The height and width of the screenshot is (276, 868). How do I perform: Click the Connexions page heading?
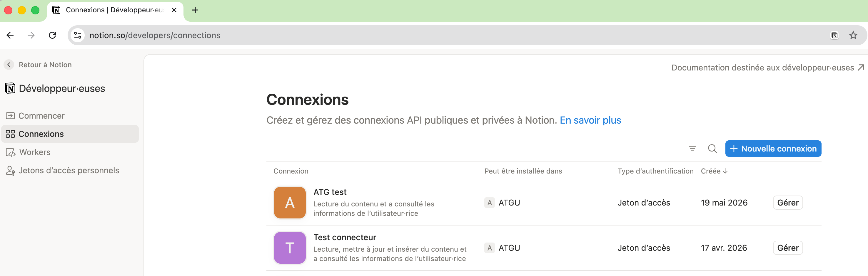click(307, 100)
